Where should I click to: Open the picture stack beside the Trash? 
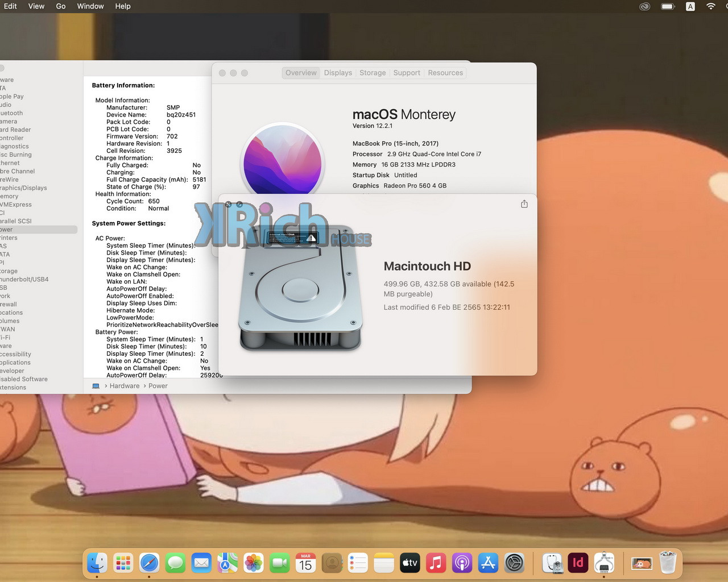coord(642,563)
